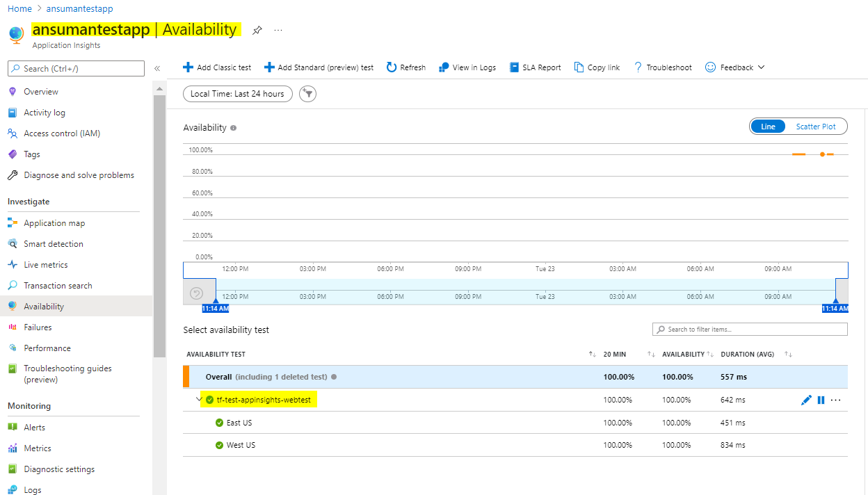The height and width of the screenshot is (495, 868).
Task: Collapse the sidebar with double chevron
Action: (157, 68)
